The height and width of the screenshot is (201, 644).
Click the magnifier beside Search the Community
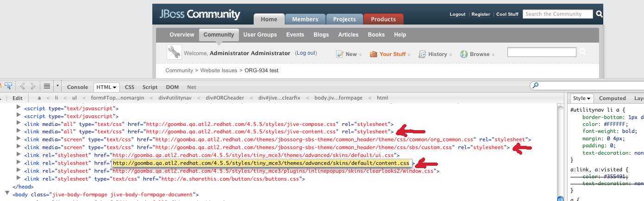pyautogui.click(x=600, y=14)
